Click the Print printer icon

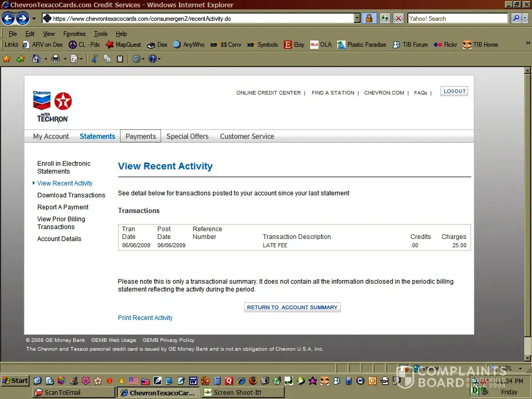(56, 59)
